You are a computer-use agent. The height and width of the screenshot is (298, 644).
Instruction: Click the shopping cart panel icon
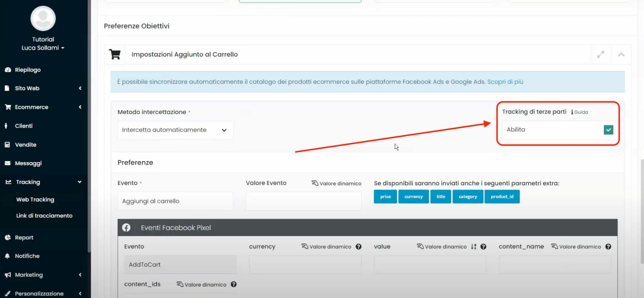[115, 54]
